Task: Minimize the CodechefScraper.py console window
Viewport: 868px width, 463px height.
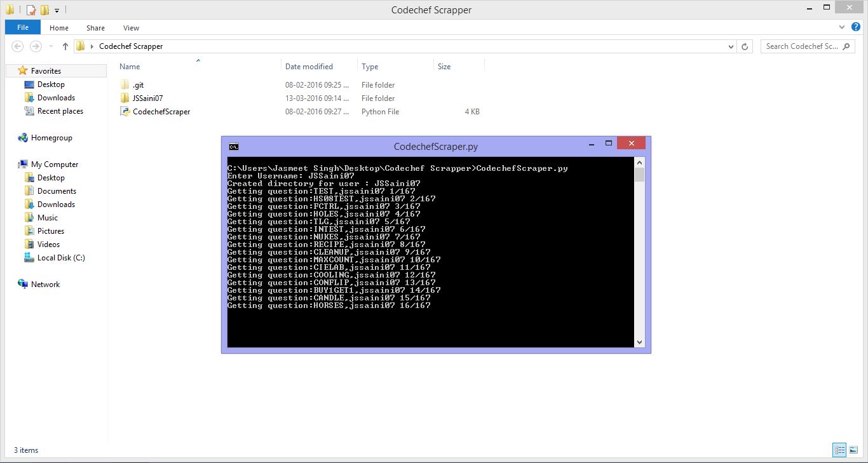Action: tap(591, 144)
